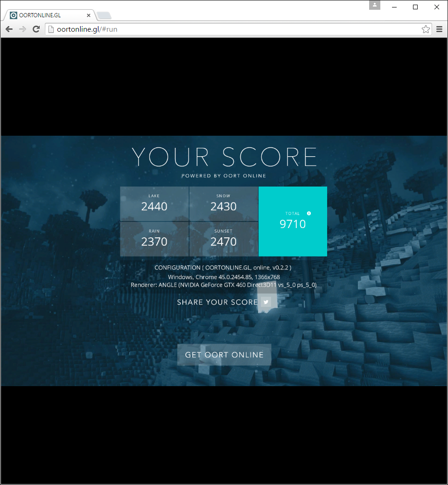Click the LAKE score tile 2440

[154, 203]
